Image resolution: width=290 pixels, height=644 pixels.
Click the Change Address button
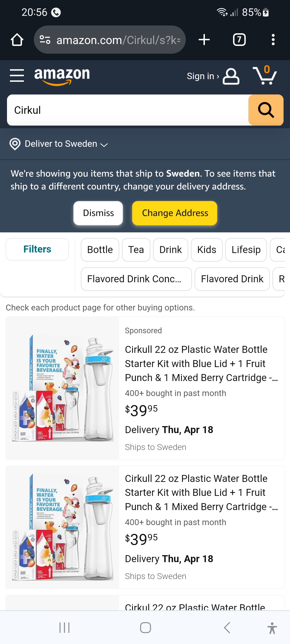coord(175,213)
